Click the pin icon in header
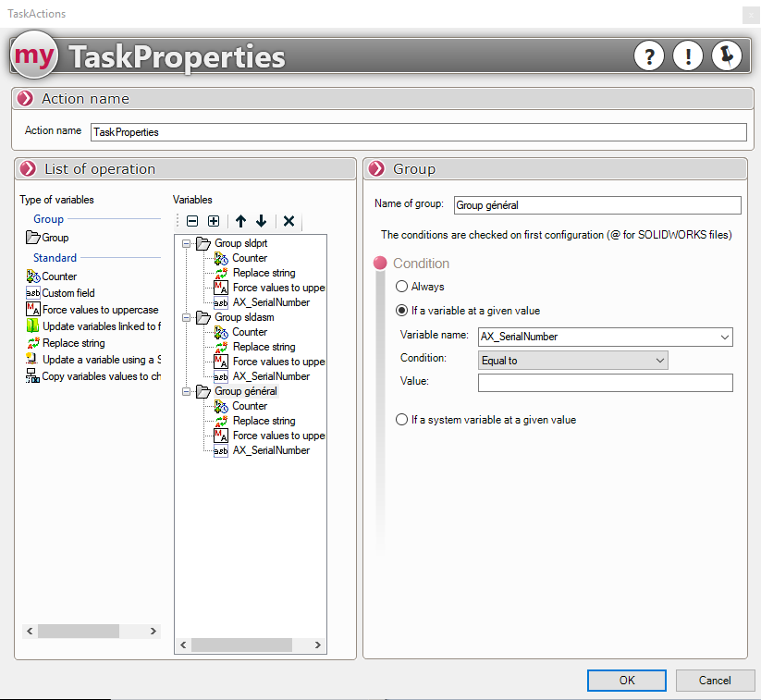The height and width of the screenshot is (700, 761). click(x=727, y=56)
